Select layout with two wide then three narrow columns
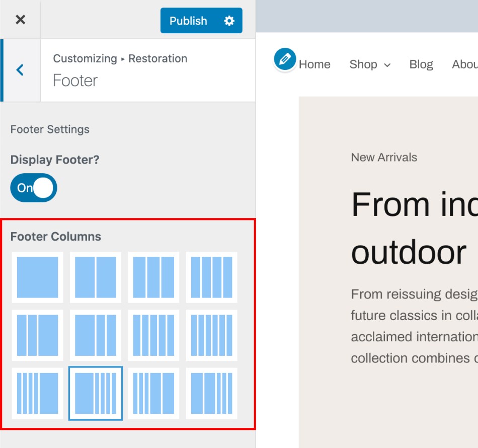The image size is (478, 448). click(211, 393)
